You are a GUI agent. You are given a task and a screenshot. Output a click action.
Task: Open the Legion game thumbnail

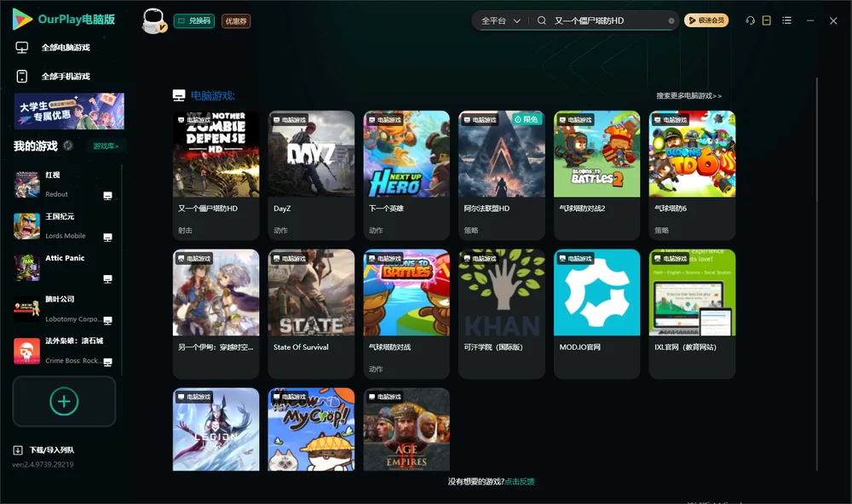(x=216, y=429)
